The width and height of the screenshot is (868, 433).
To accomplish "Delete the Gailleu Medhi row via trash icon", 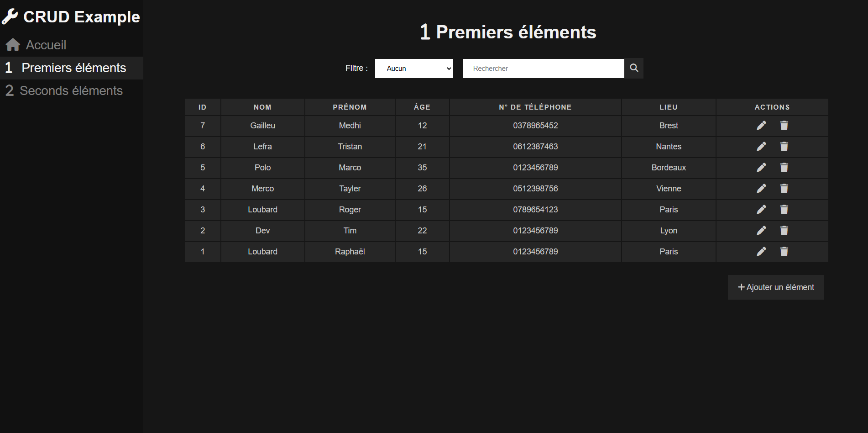I will coord(784,126).
